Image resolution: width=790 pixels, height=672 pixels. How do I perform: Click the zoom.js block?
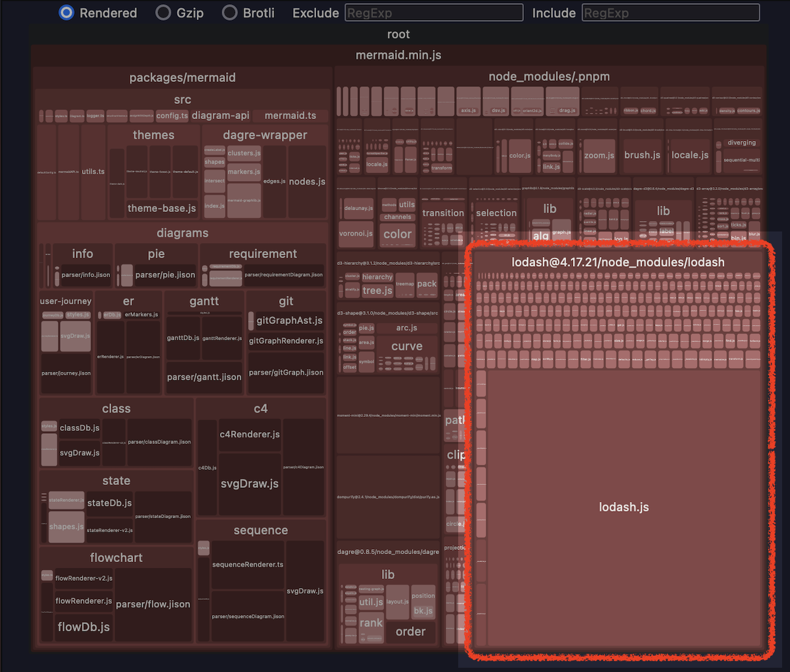[x=599, y=156]
